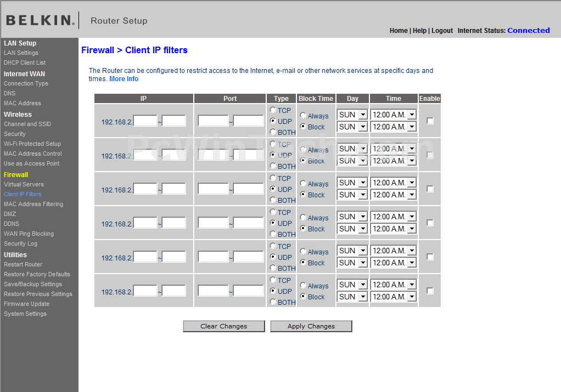Open Restore Previous Settings page
This screenshot has height=392, width=561.
coord(38,294)
